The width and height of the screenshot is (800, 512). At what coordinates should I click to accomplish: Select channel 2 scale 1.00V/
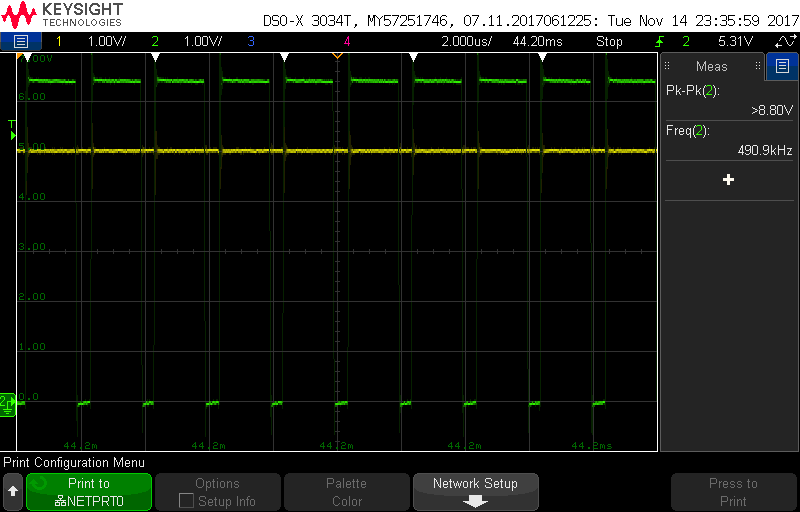pyautogui.click(x=203, y=41)
